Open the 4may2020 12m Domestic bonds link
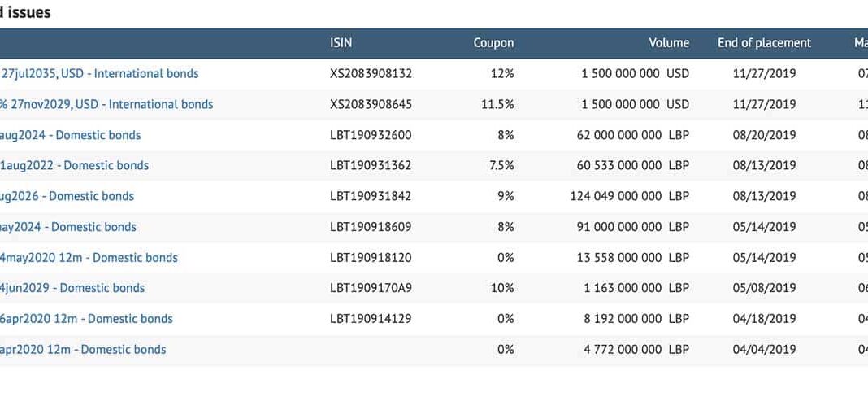 coord(89,258)
